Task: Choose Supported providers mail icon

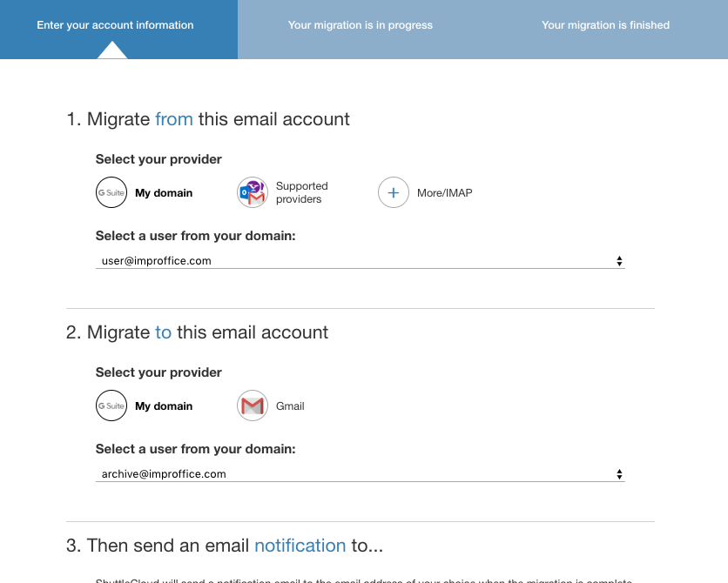Action: tap(253, 193)
